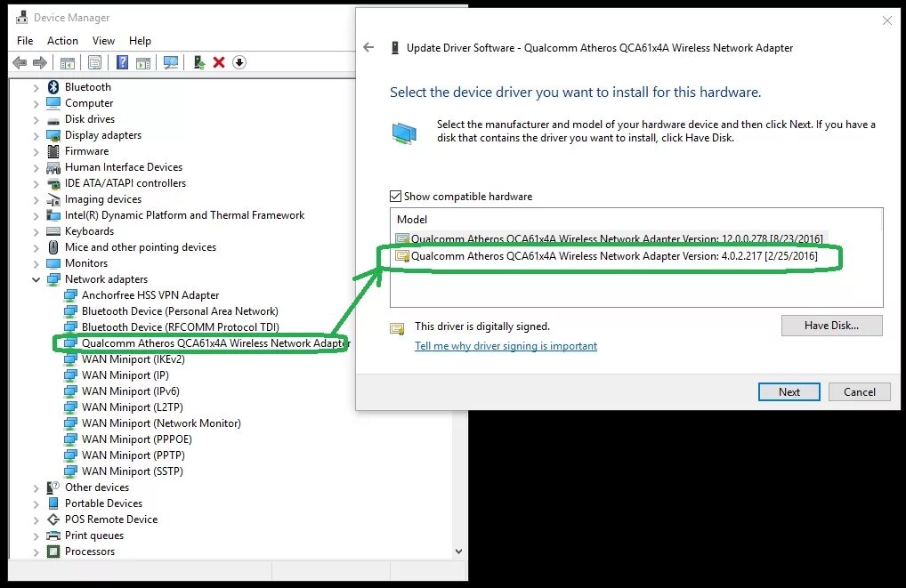Click the Have Disk... button
Screen dimensions: 906x588
(x=831, y=326)
